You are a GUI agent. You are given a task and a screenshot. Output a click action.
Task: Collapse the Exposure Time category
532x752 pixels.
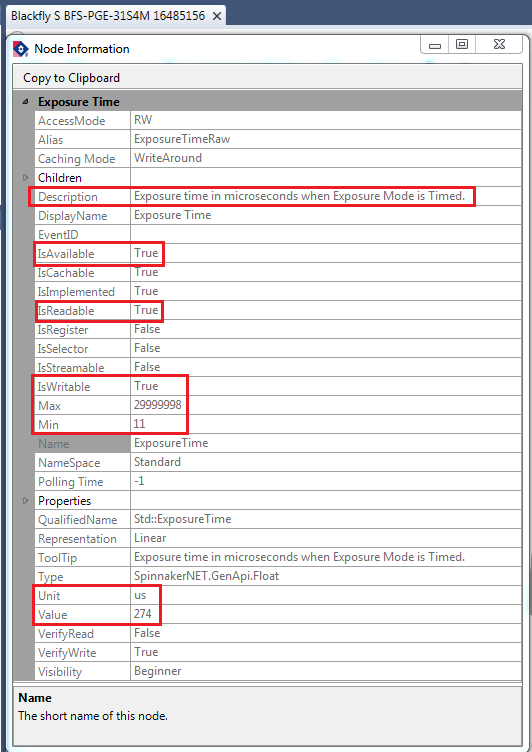click(25, 102)
